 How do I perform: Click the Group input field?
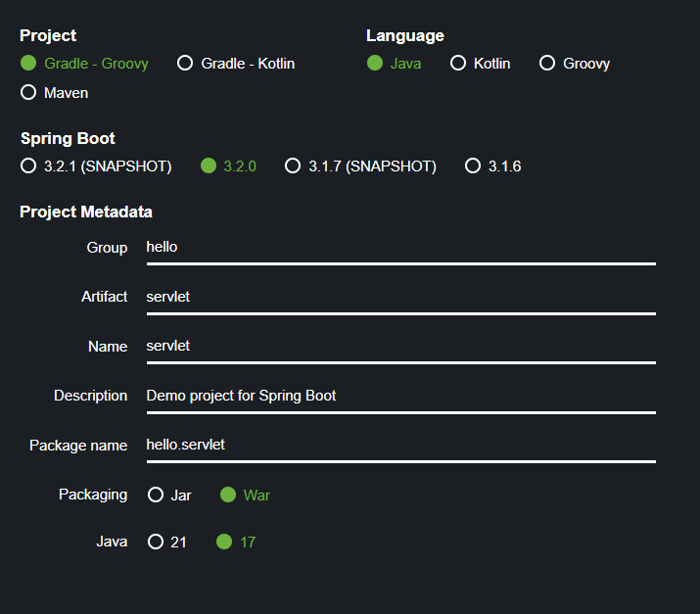click(x=399, y=248)
